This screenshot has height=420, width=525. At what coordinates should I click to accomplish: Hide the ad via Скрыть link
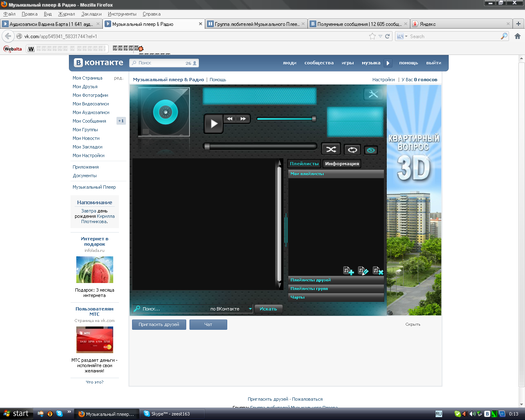coord(413,324)
